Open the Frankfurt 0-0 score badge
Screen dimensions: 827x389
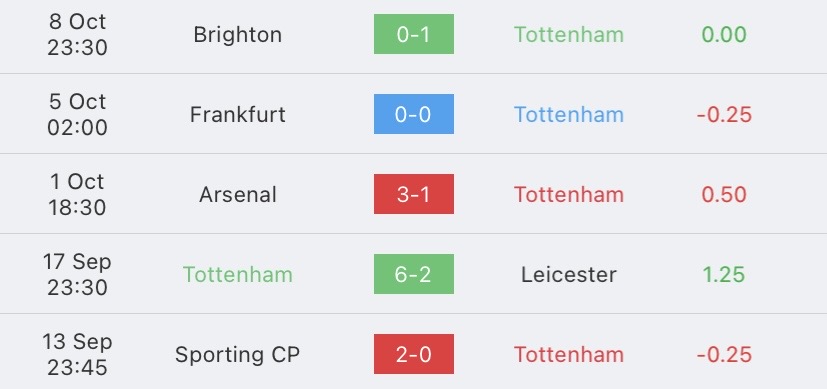tap(414, 114)
